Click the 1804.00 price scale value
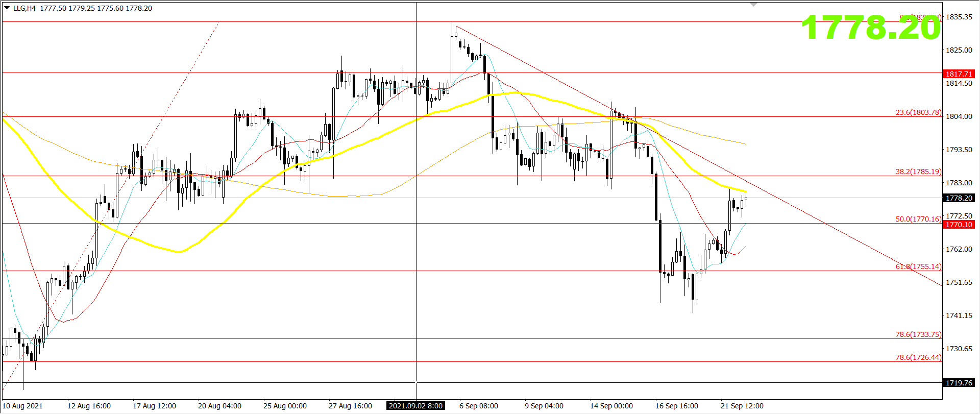The width and height of the screenshot is (980, 414). point(959,116)
